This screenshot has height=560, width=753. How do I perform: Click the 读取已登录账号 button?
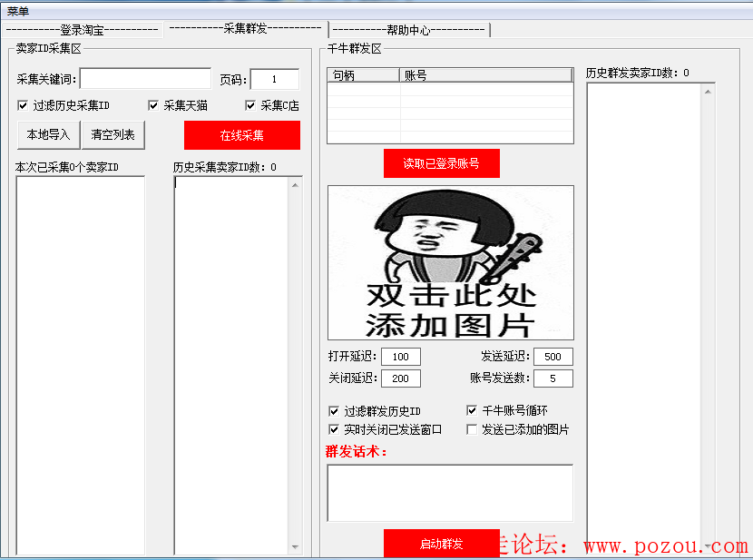[x=441, y=163]
